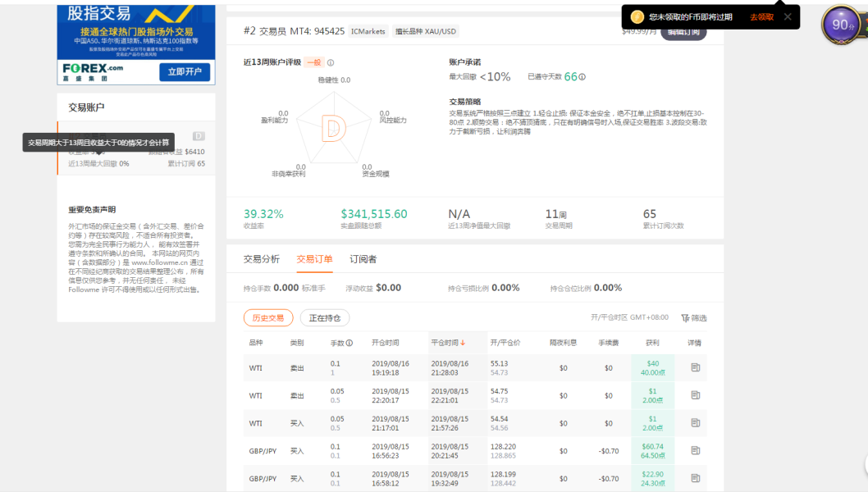The width and height of the screenshot is (868, 492).
Task: Dismiss the F-coin expiry notification
Action: coord(788,16)
